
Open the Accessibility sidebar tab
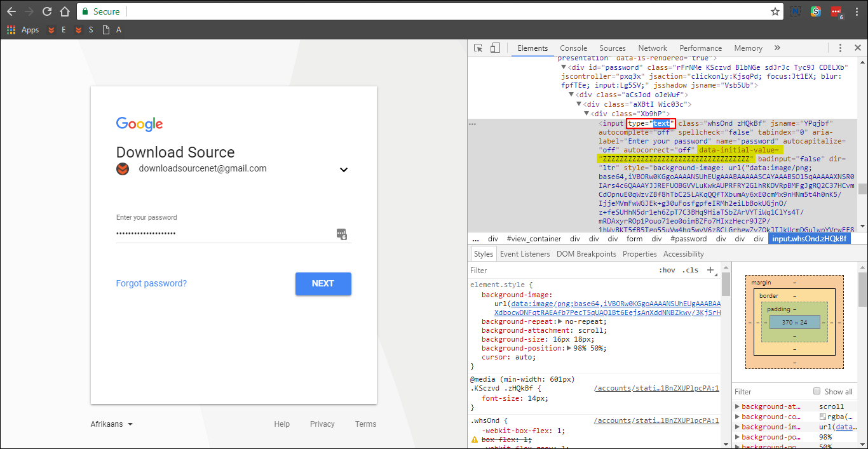[x=684, y=254]
